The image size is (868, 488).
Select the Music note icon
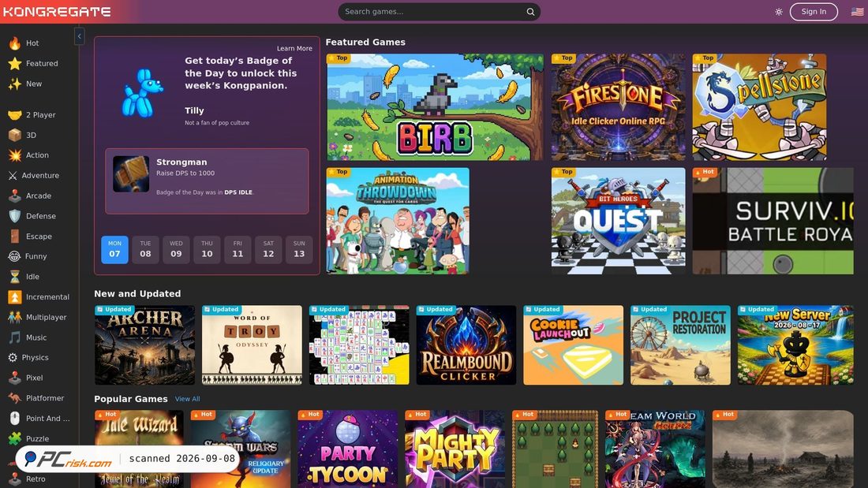coord(15,337)
